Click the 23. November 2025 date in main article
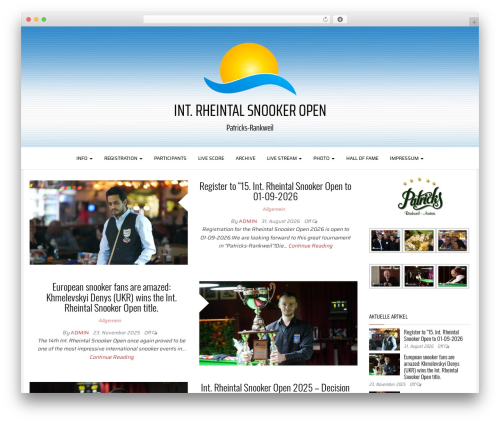Viewport: 500px width, 423px height. (117, 333)
